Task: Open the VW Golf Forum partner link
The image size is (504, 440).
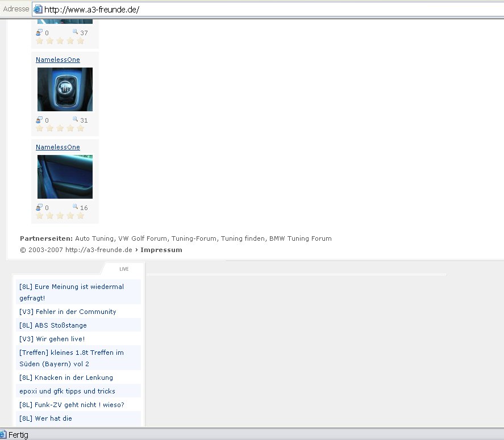Action: [143, 238]
